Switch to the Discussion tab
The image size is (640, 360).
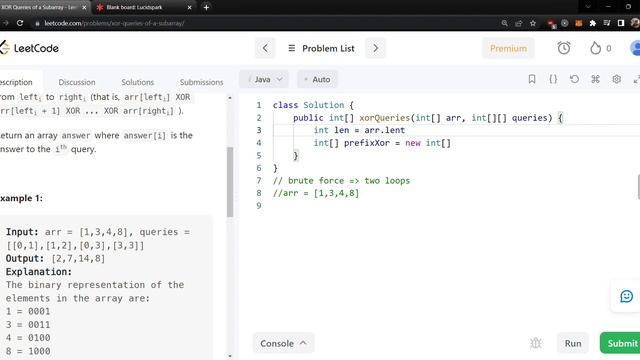pos(77,82)
